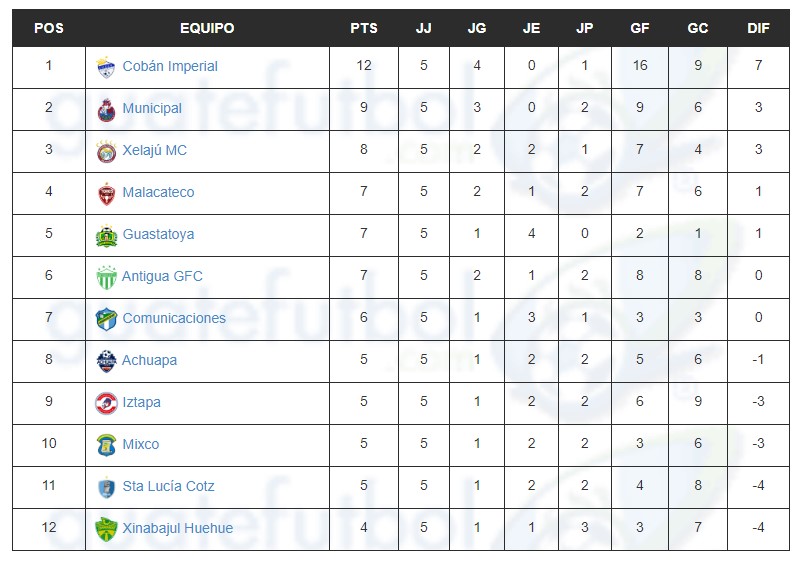Image resolution: width=801 pixels, height=565 pixels.
Task: Open the Cobán Imperial team link
Action: [x=170, y=66]
